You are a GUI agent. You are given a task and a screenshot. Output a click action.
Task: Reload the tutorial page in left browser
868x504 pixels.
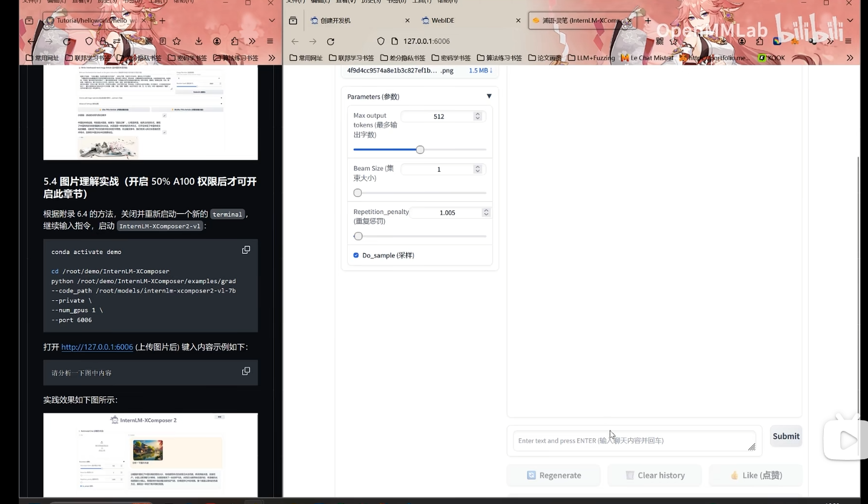[x=67, y=41]
